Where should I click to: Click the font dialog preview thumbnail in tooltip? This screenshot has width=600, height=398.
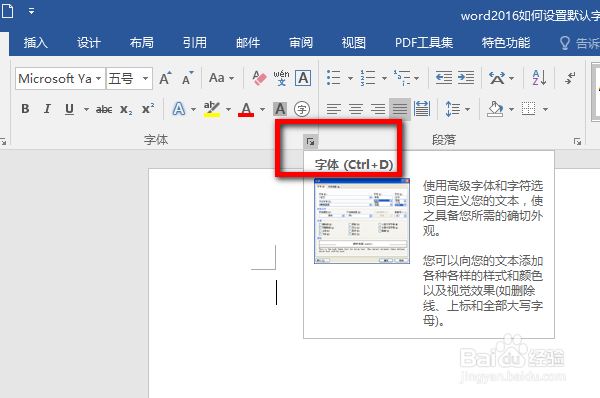362,221
